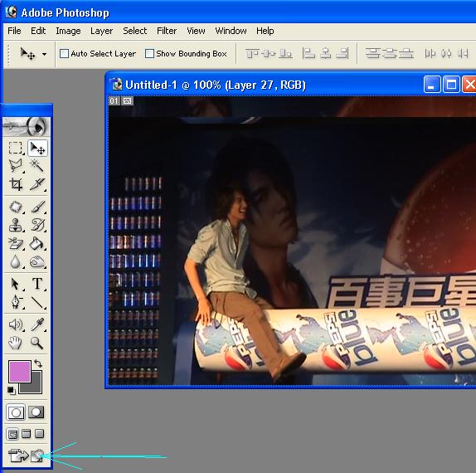The image size is (476, 473).
Task: Select the Clone Stamp tool
Action: [15, 225]
